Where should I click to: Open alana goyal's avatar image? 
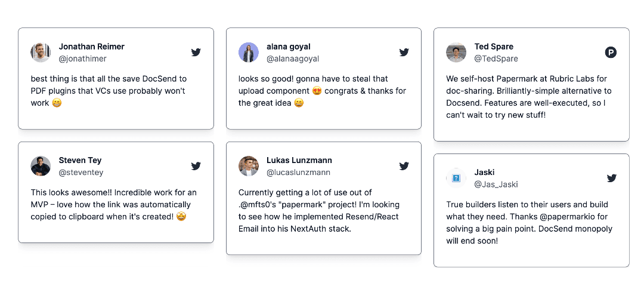(249, 53)
